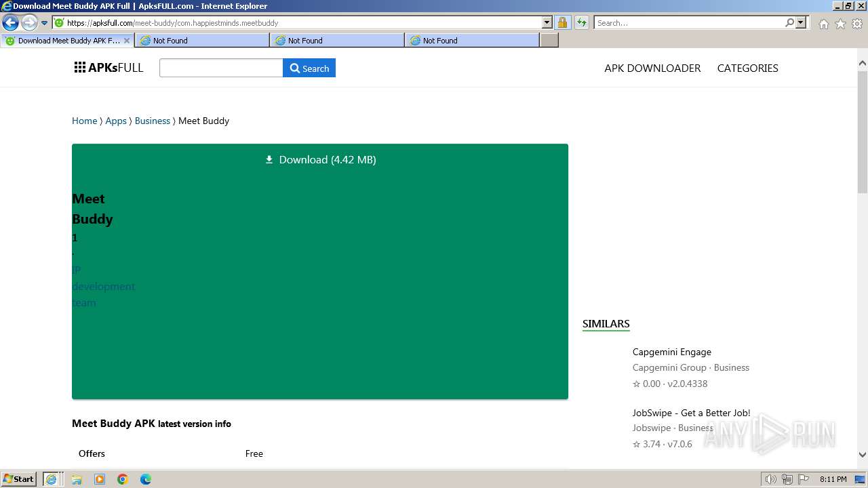Click the network tray icon

787,479
